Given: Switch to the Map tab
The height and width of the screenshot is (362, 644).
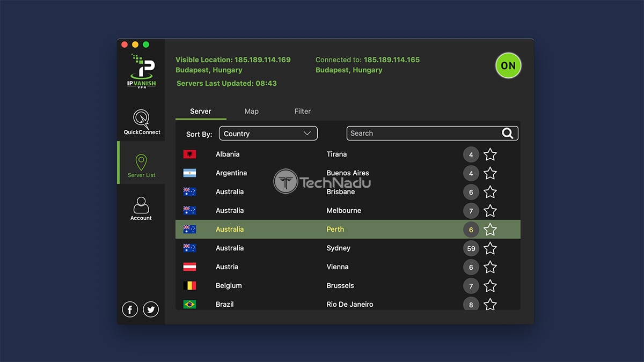Looking at the screenshot, I should [252, 111].
